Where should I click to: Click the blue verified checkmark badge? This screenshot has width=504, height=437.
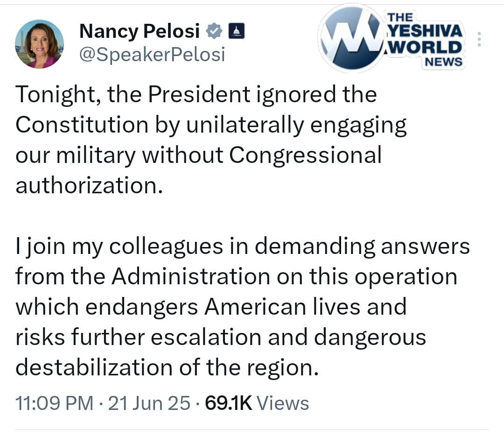click(214, 32)
